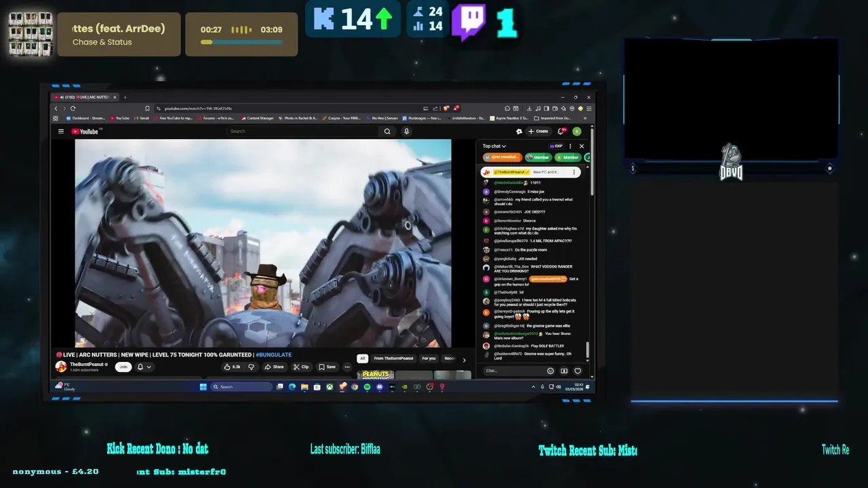Click the browser address bar URL
Viewport: 868px width, 488px height.
(x=198, y=108)
